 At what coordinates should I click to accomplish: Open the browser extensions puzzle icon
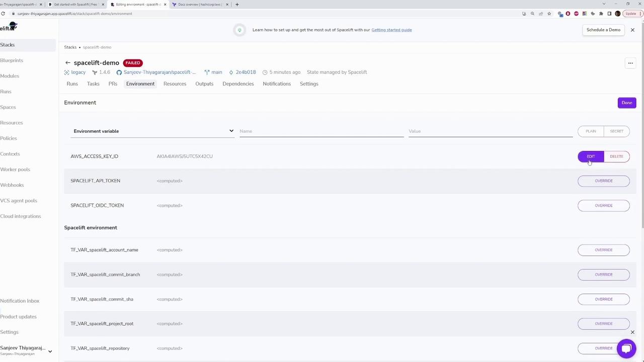coord(601,14)
